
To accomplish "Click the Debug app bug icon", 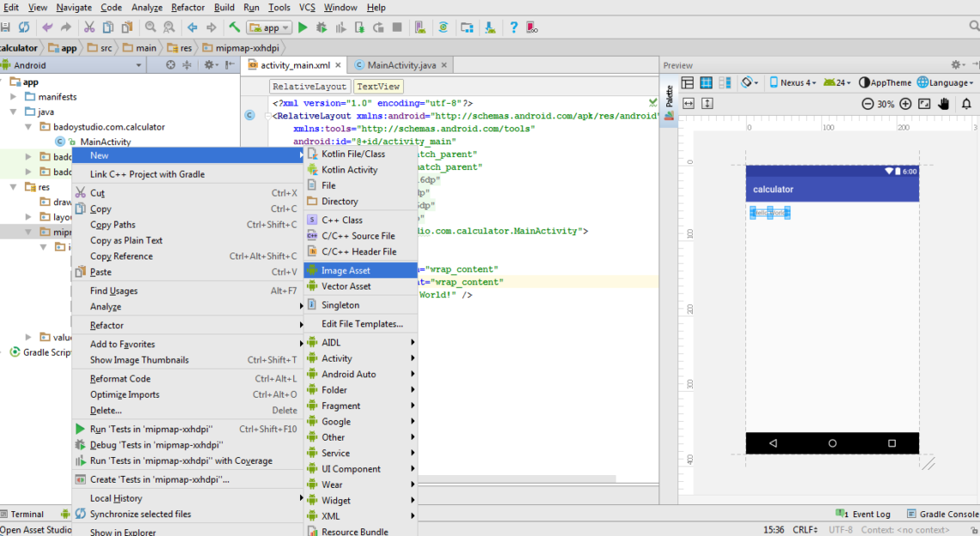I will click(x=322, y=27).
